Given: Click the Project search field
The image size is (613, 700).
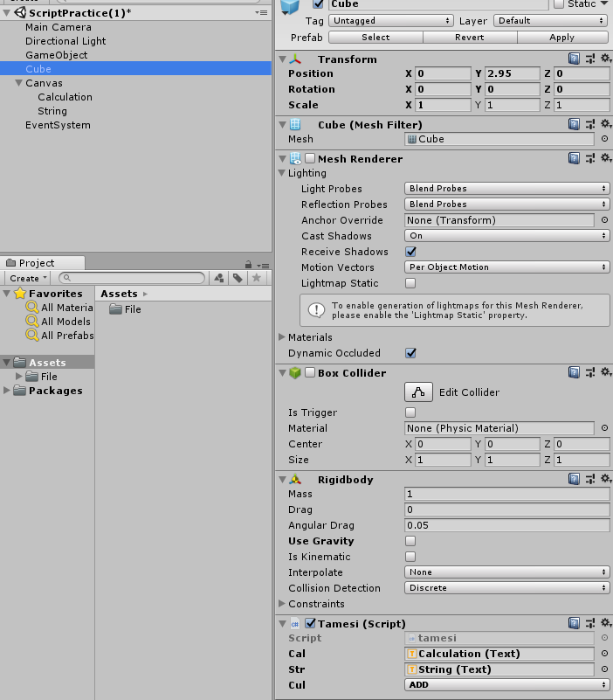Looking at the screenshot, I should point(132,278).
